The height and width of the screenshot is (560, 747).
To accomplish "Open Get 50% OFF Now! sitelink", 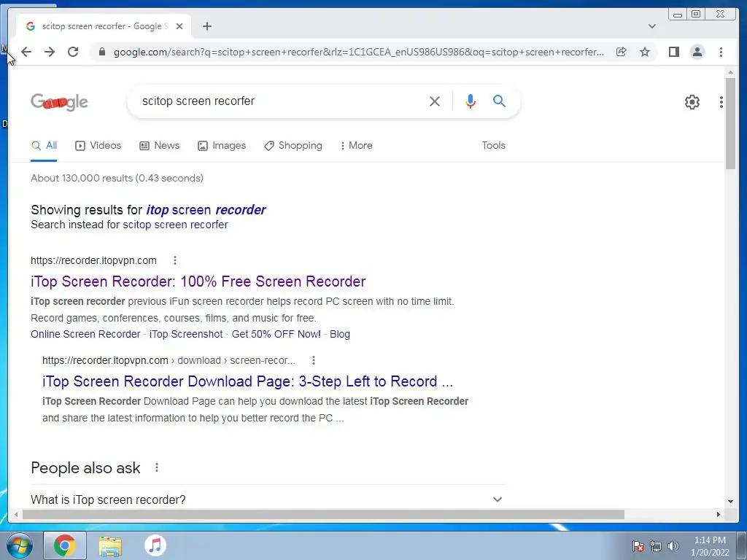I will pyautogui.click(x=276, y=334).
